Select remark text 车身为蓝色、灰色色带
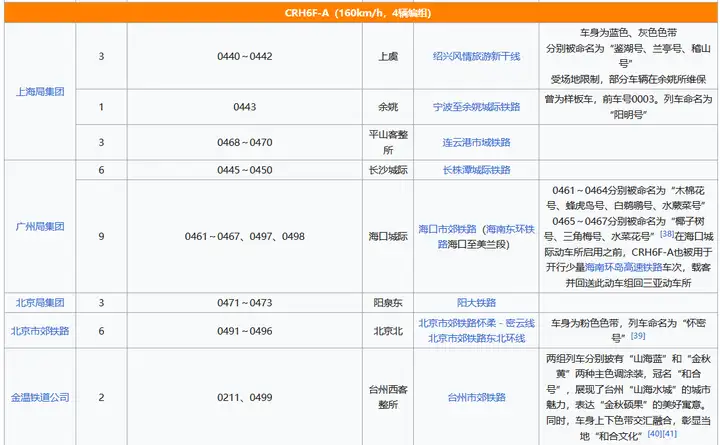 click(x=628, y=33)
